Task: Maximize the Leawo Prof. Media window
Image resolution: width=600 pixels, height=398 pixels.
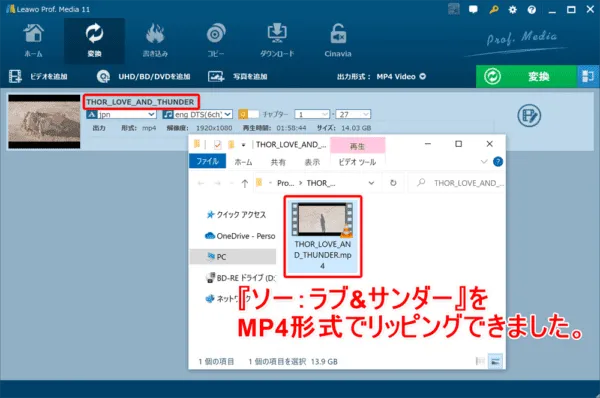Action: pyautogui.click(x=571, y=10)
